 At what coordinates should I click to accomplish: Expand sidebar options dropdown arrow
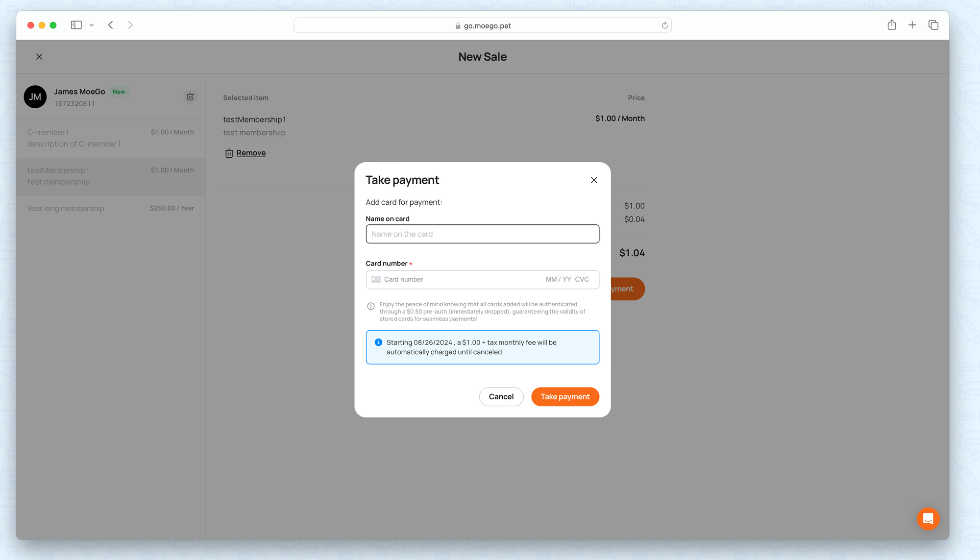click(92, 25)
